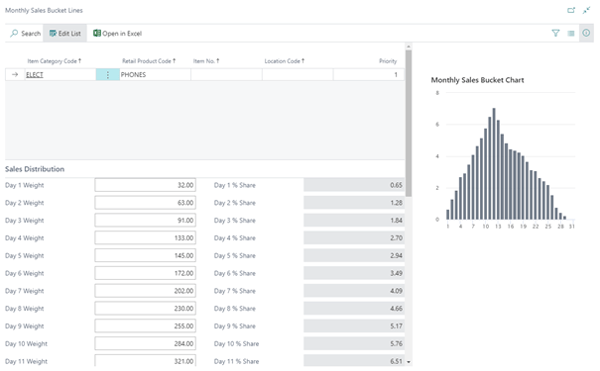Click the Day 7 Weight field

pos(145,291)
